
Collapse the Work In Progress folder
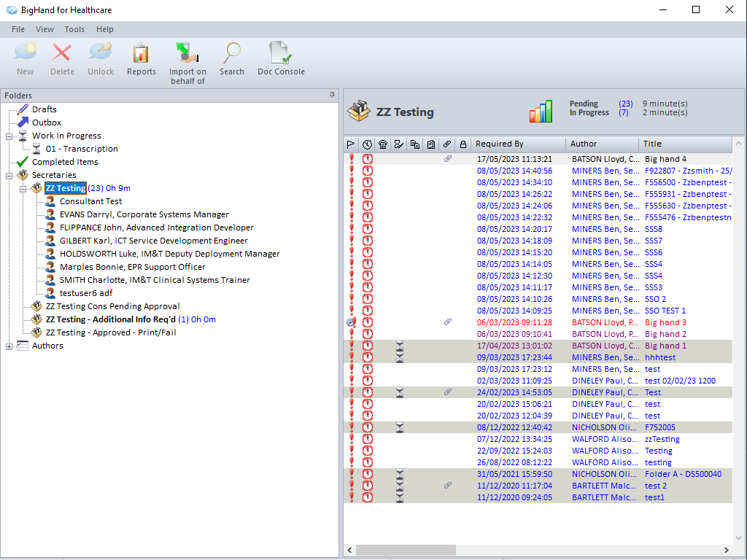[9, 136]
